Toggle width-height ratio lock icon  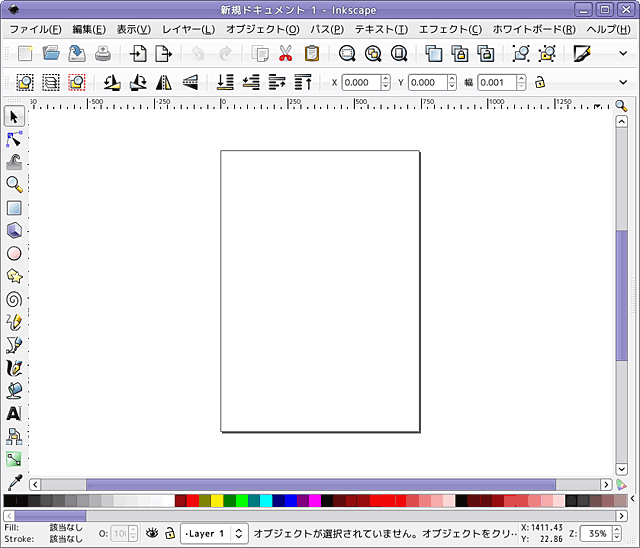coord(540,83)
